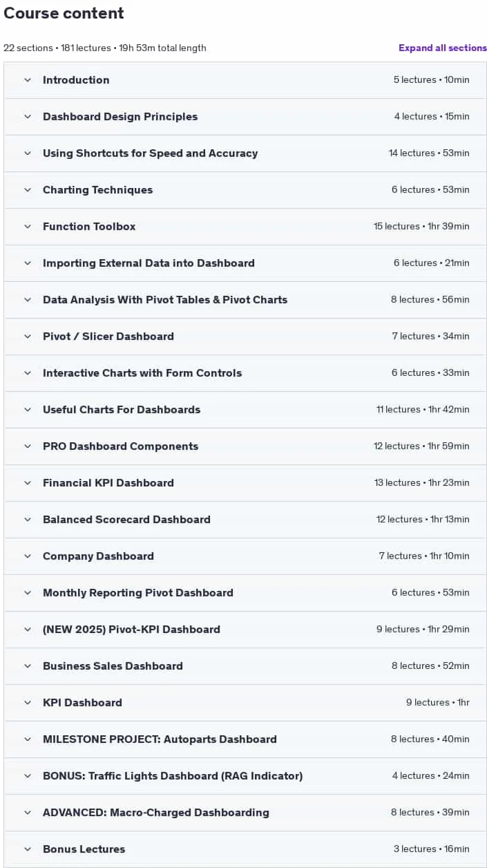Click chevron next to Financial KPI Dashboard
Image resolution: width=487 pixels, height=868 pixels.
pos(28,483)
